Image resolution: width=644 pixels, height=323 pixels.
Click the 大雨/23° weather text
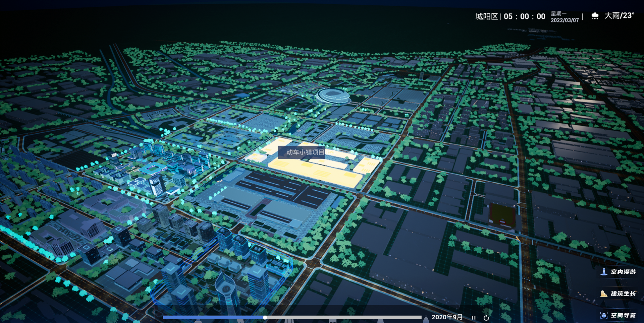619,16
